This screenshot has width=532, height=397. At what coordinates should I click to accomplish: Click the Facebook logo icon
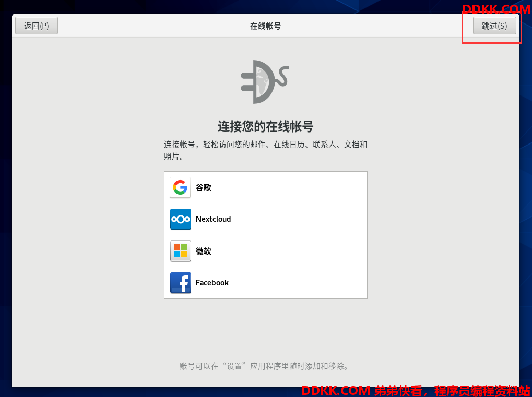(180, 283)
